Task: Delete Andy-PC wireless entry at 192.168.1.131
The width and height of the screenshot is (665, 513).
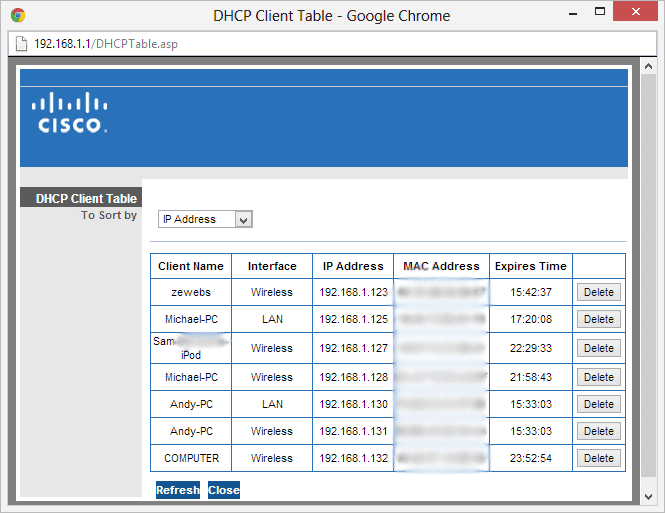Action: point(598,431)
